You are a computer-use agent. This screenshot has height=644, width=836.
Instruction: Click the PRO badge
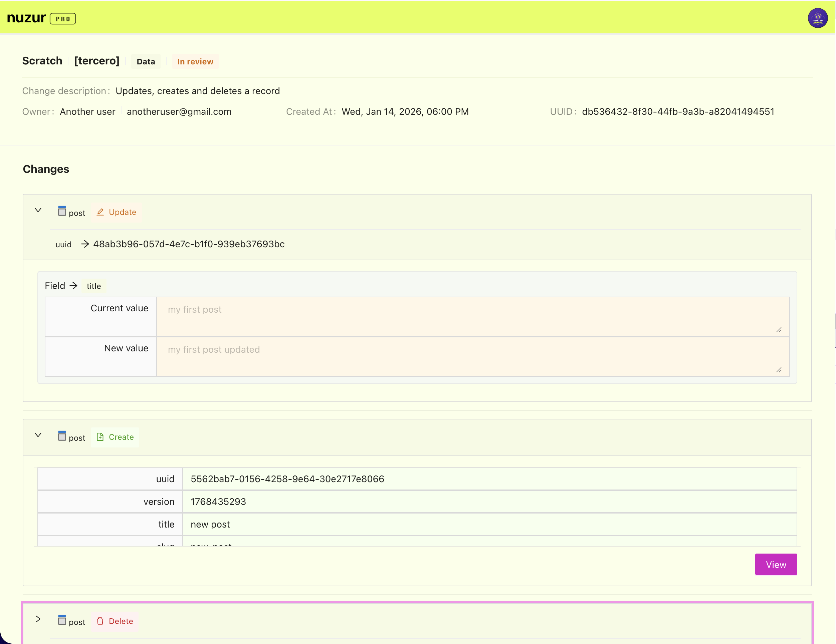[63, 19]
